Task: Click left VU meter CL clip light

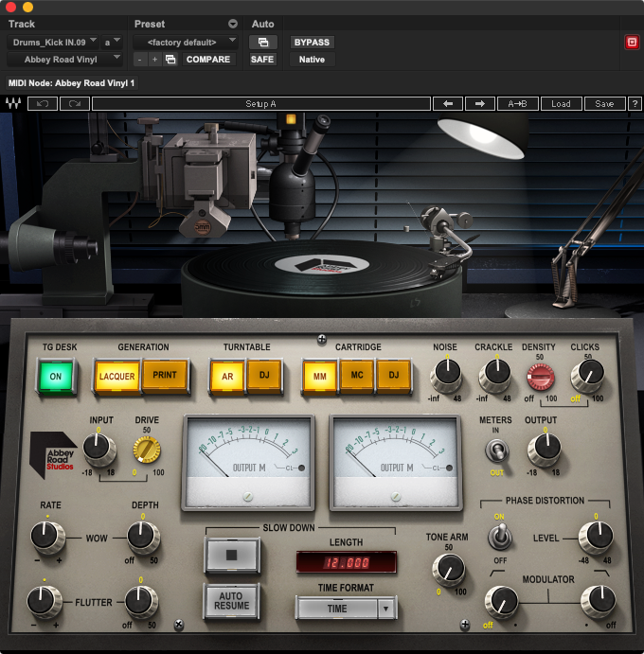Action: coord(301,468)
